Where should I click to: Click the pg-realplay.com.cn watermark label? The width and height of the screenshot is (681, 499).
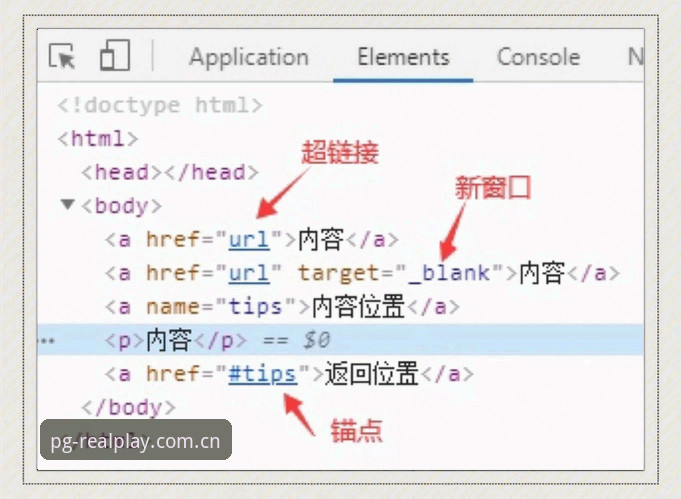coord(136,440)
